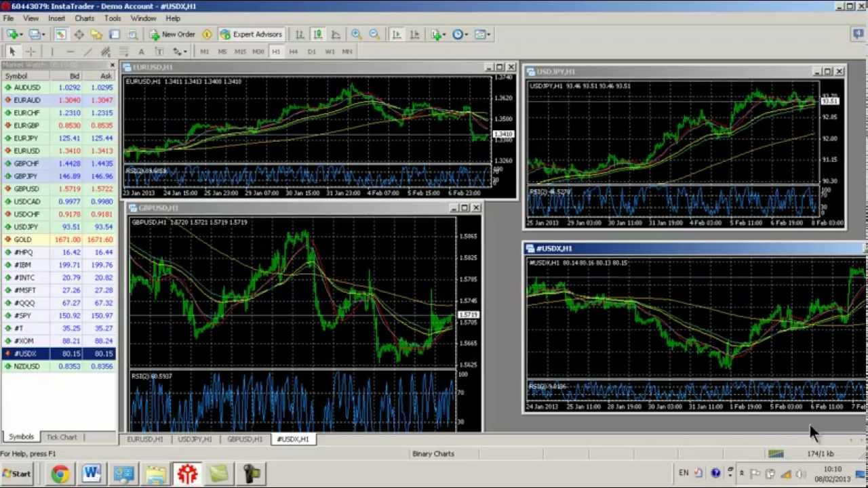Open the Periods clock dropdown
The width and height of the screenshot is (868, 488).
pyautogui.click(x=460, y=35)
